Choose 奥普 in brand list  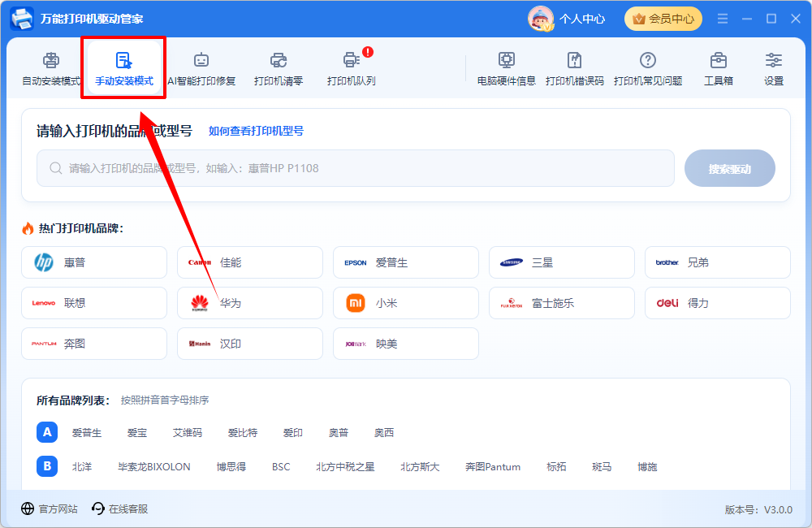(x=339, y=433)
